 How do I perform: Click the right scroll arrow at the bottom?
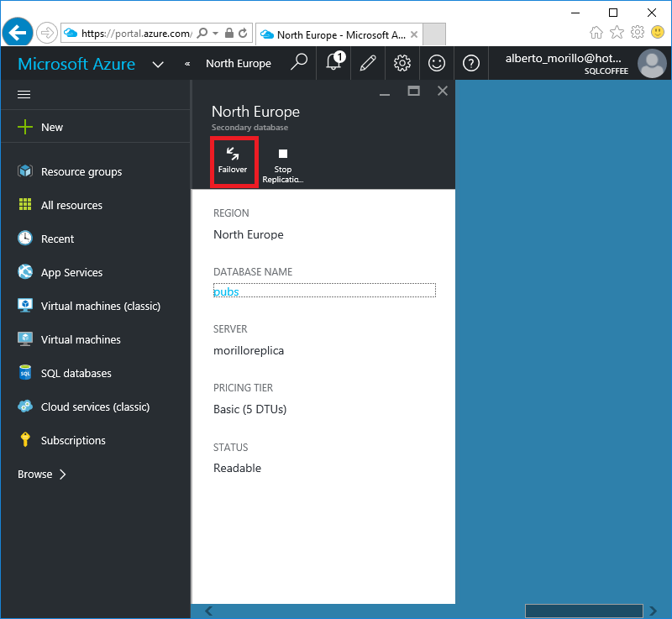[x=654, y=611]
